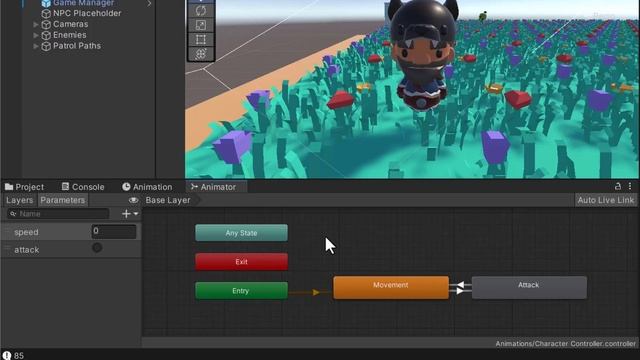
Task: Switch to the Console tab
Action: pos(83,187)
